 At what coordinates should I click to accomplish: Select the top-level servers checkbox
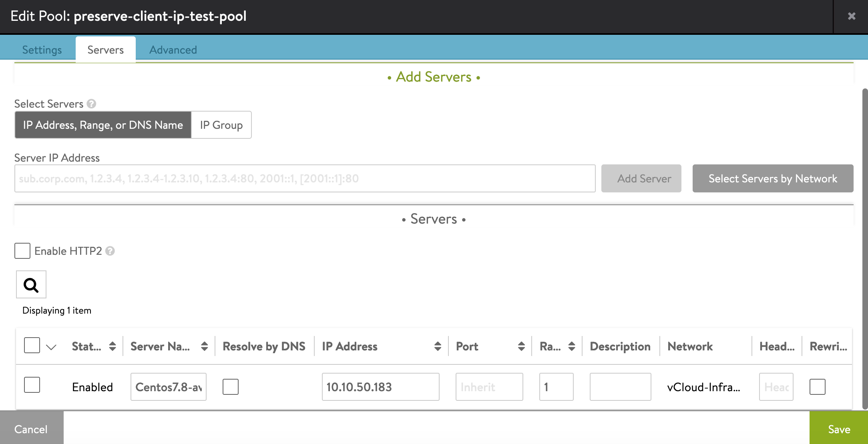(32, 346)
